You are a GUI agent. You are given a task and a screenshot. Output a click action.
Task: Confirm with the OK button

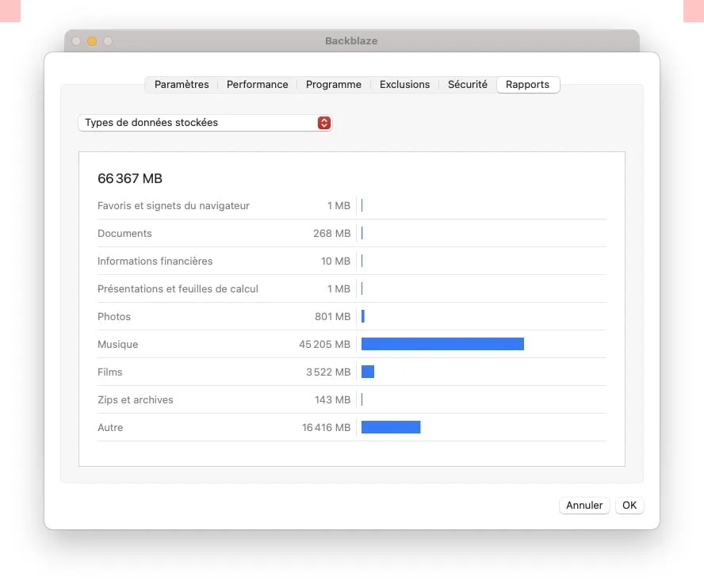tap(629, 506)
